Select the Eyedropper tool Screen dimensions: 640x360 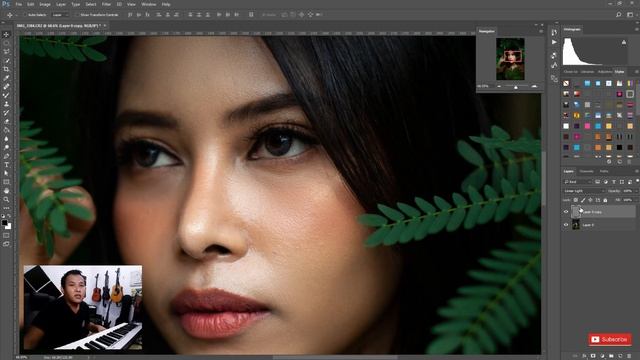[x=6, y=78]
